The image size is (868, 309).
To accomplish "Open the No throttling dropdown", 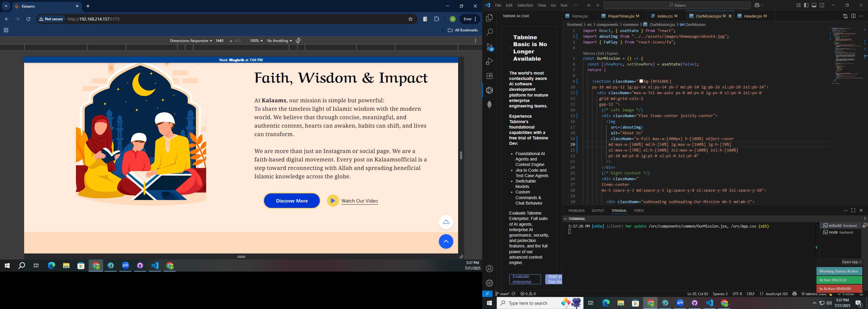I will (279, 40).
